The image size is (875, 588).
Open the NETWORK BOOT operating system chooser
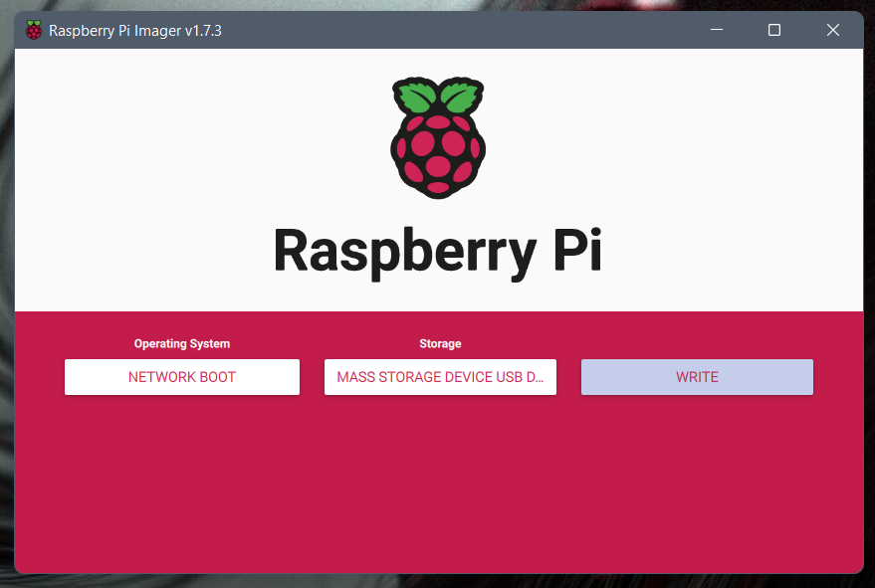click(x=182, y=377)
